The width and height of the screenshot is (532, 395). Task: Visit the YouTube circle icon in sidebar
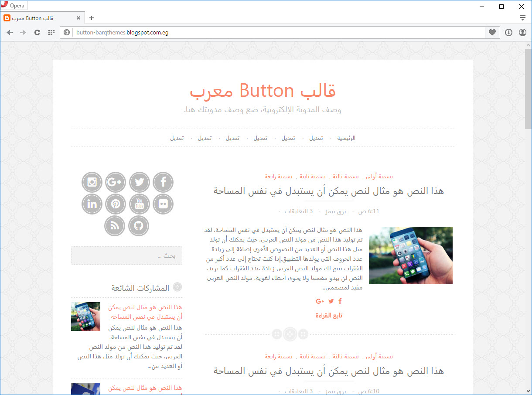[x=140, y=204]
